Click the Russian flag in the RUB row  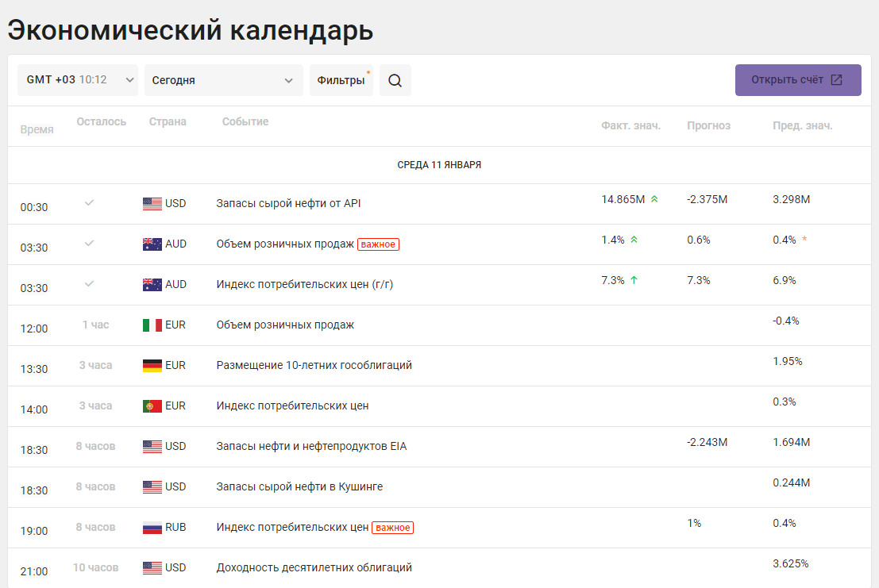click(x=152, y=528)
